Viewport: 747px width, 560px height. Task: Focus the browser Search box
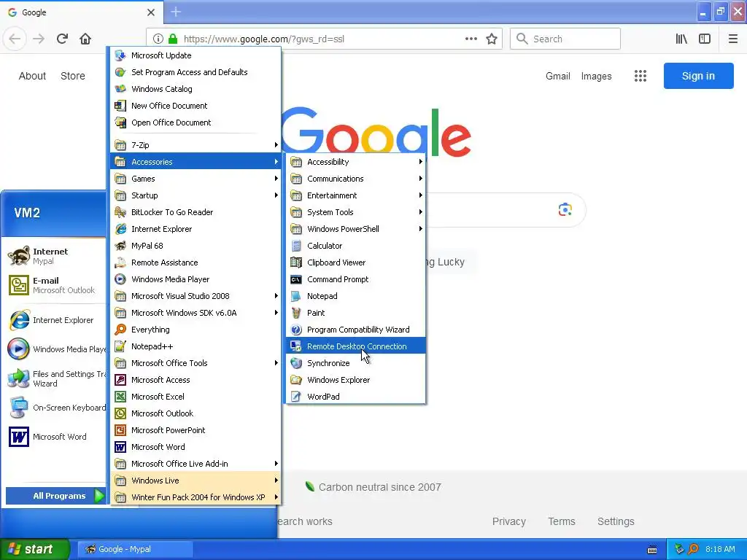tap(565, 39)
